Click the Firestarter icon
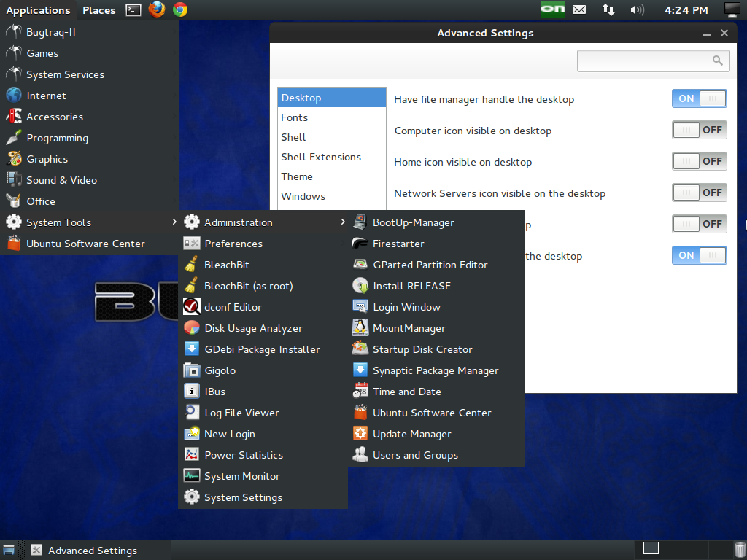 360,244
